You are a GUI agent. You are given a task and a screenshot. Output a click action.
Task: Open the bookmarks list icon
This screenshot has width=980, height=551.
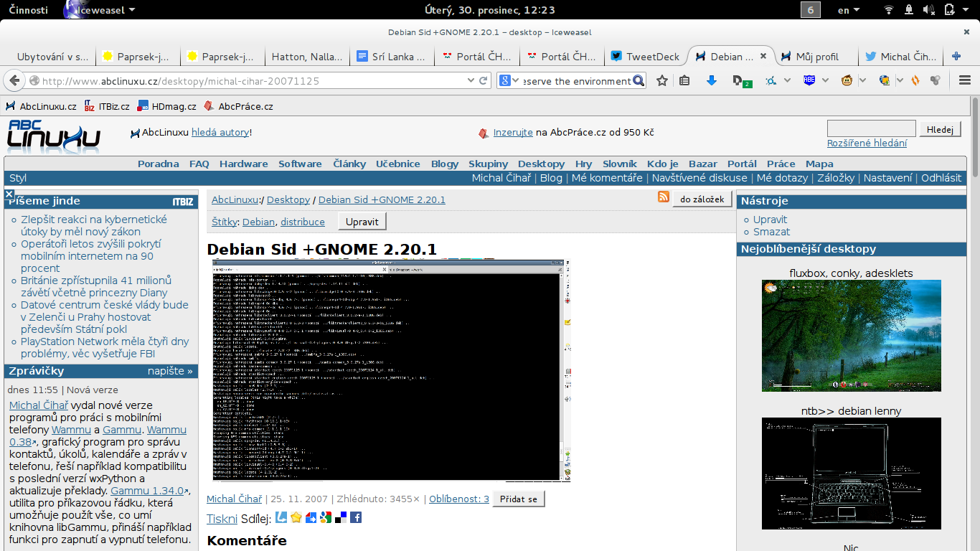[684, 81]
